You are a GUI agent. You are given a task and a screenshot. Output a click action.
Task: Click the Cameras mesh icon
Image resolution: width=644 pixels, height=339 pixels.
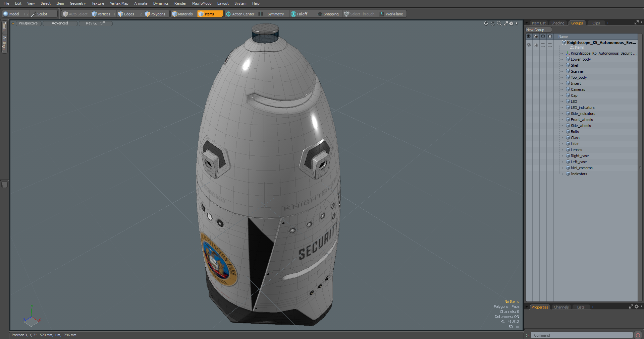(568, 89)
